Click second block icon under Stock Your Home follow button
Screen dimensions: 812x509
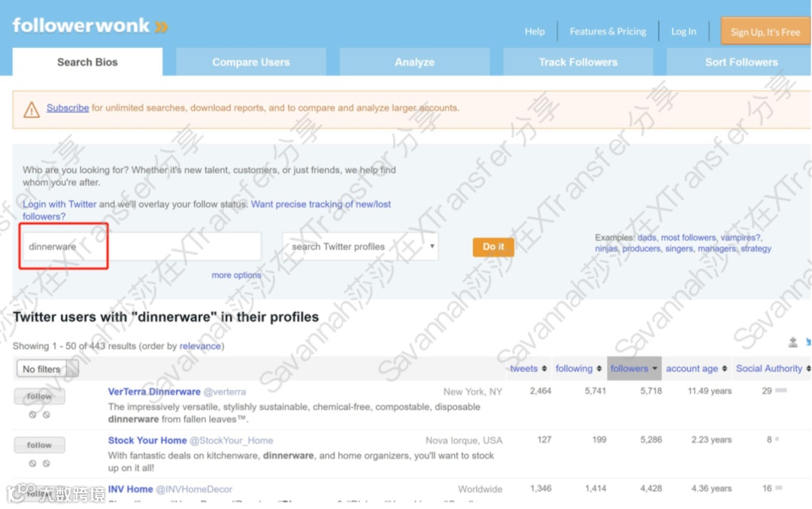(x=46, y=463)
